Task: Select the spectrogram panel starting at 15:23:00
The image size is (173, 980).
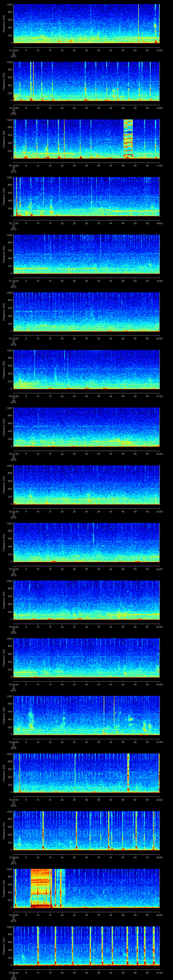Action: coord(86,543)
